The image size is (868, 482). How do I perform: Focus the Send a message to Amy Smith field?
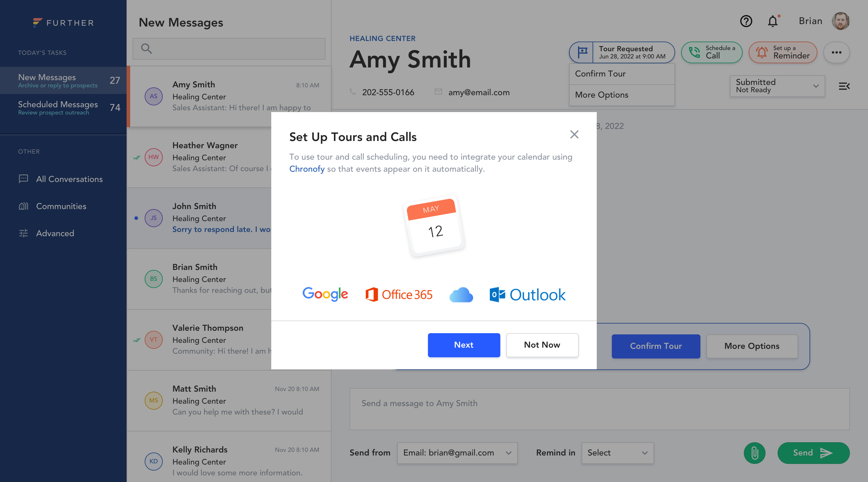point(599,409)
